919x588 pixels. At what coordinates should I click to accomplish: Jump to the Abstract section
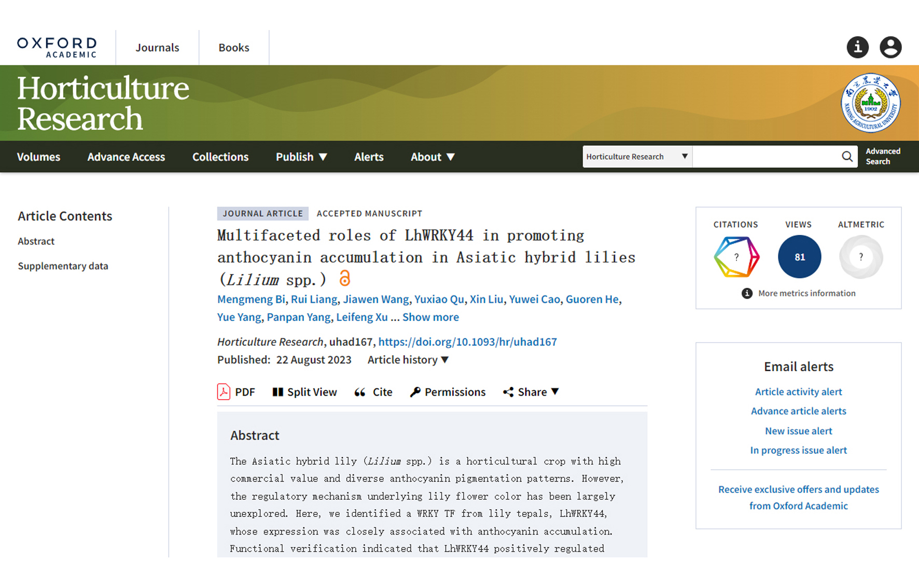[x=36, y=241]
